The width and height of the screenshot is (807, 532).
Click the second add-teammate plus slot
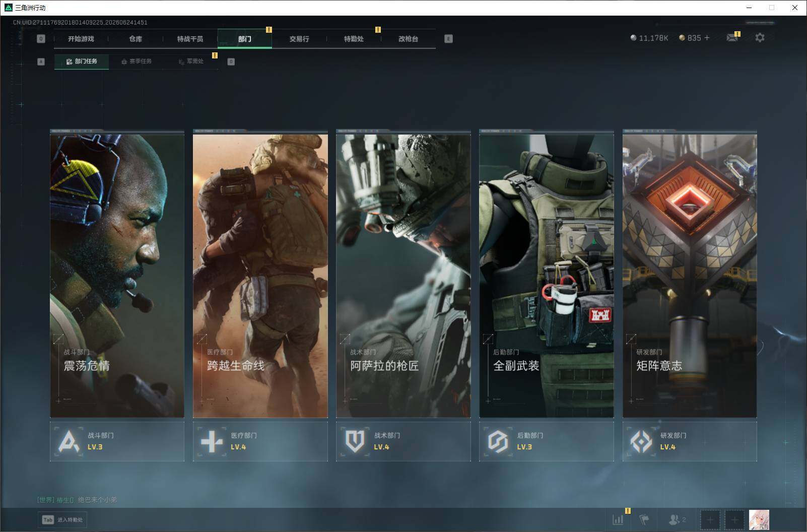[734, 519]
